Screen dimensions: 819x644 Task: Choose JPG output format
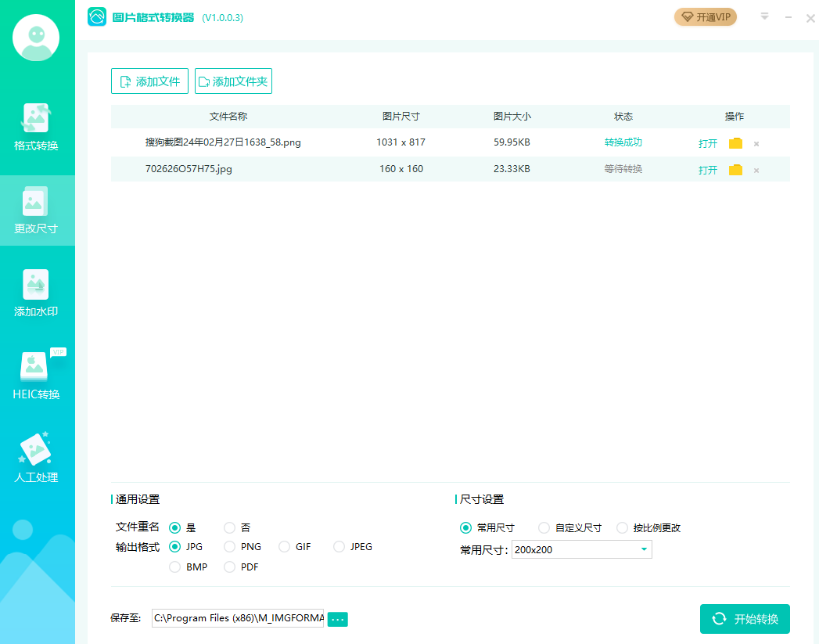click(175, 547)
